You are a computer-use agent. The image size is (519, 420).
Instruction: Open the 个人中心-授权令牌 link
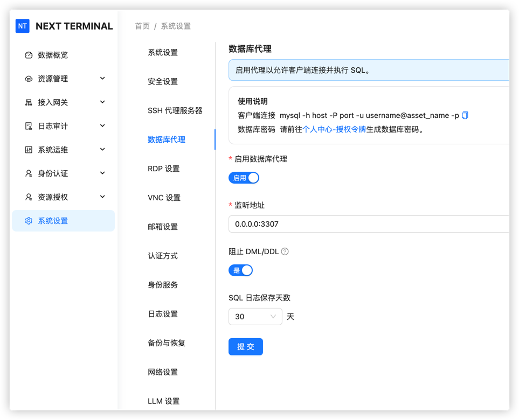[x=334, y=129]
